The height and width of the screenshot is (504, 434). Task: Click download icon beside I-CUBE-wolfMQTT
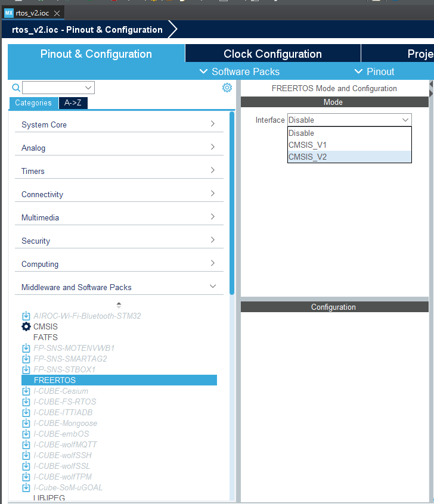click(26, 444)
